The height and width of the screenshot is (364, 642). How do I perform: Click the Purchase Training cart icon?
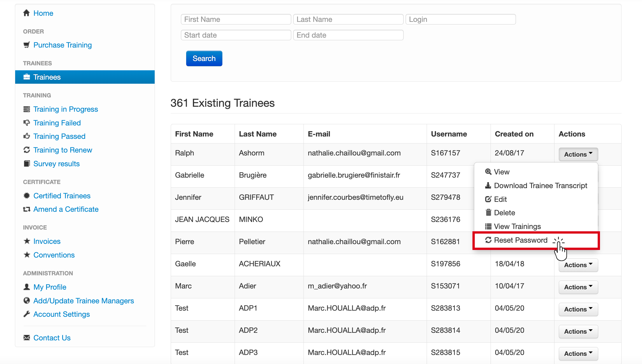[27, 45]
